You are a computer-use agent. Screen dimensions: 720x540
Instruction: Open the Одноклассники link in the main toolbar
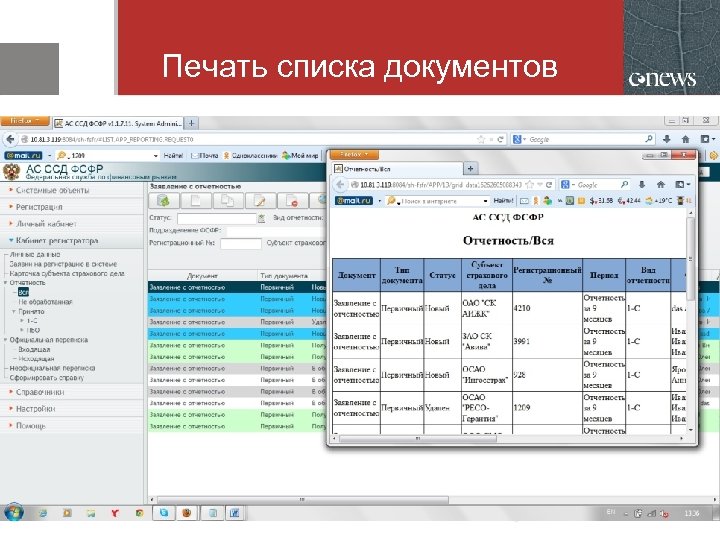pyautogui.click(x=250, y=156)
